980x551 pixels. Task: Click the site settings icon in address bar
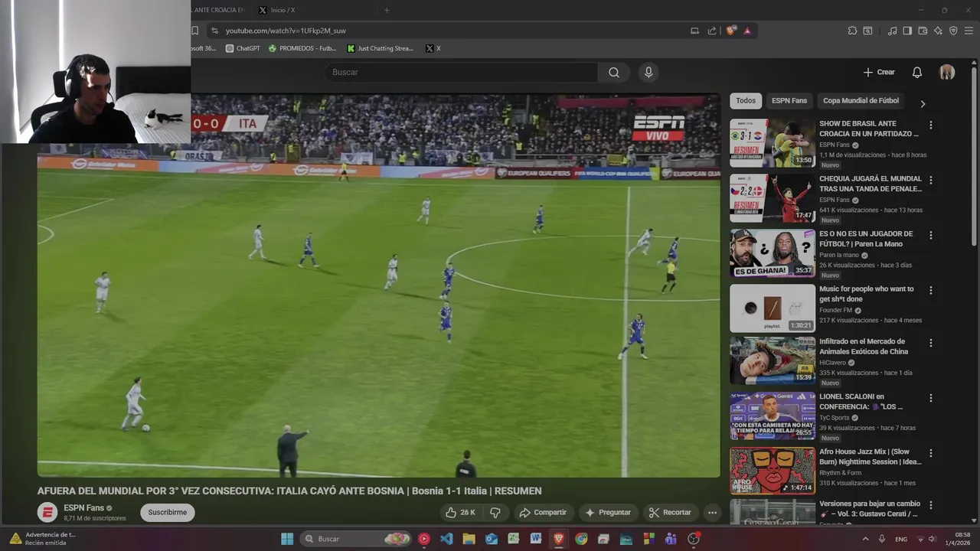click(x=214, y=31)
